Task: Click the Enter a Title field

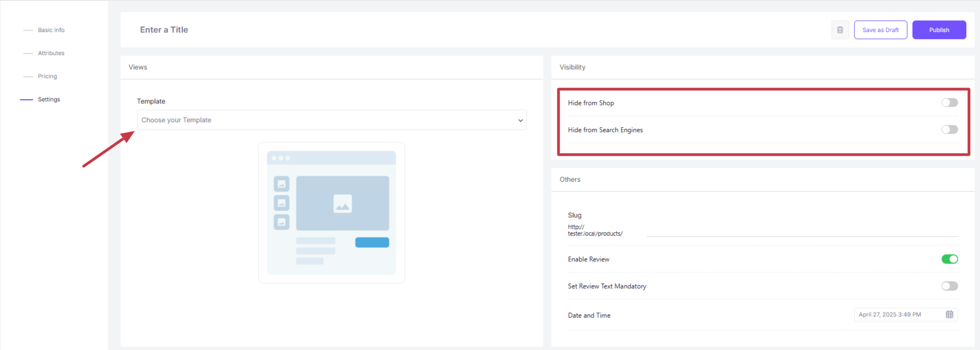Action: point(164,30)
